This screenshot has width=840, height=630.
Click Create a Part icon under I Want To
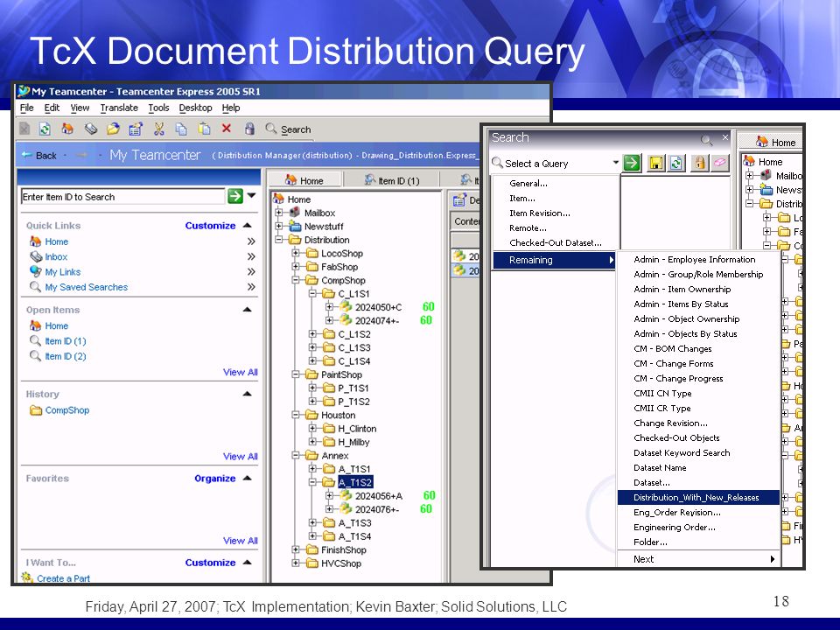27,577
